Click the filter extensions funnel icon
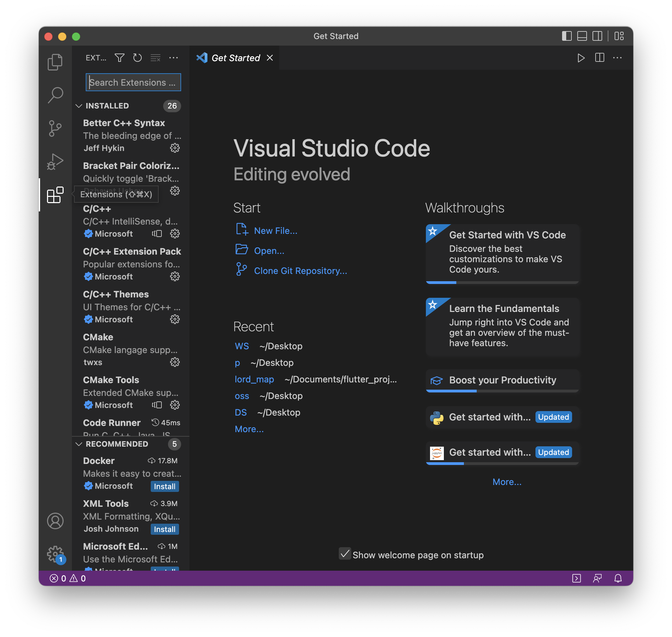 120,58
